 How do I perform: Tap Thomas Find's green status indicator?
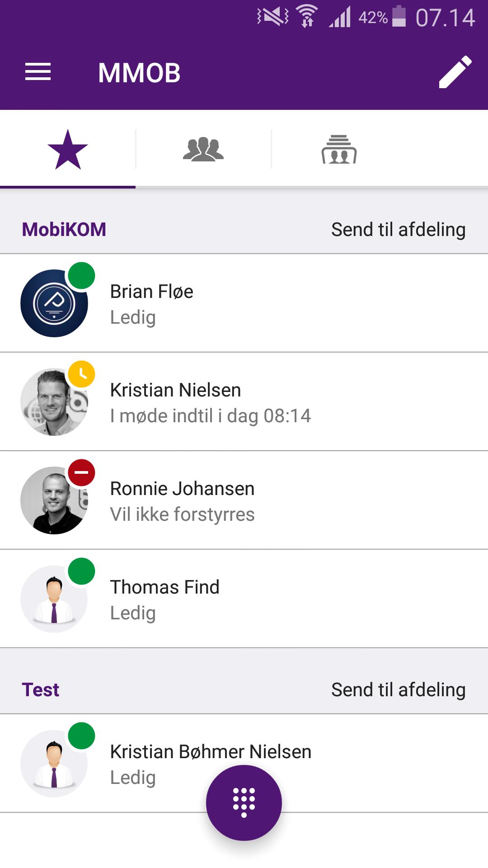(81, 571)
